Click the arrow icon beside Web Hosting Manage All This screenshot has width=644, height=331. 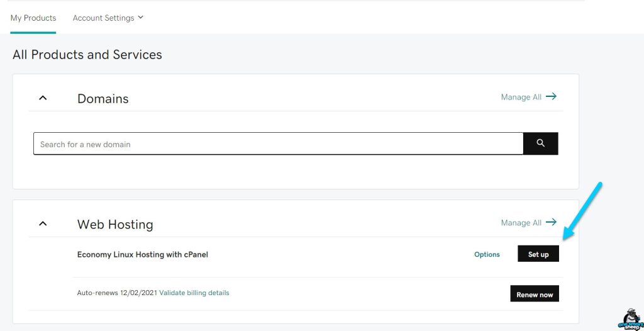(551, 222)
